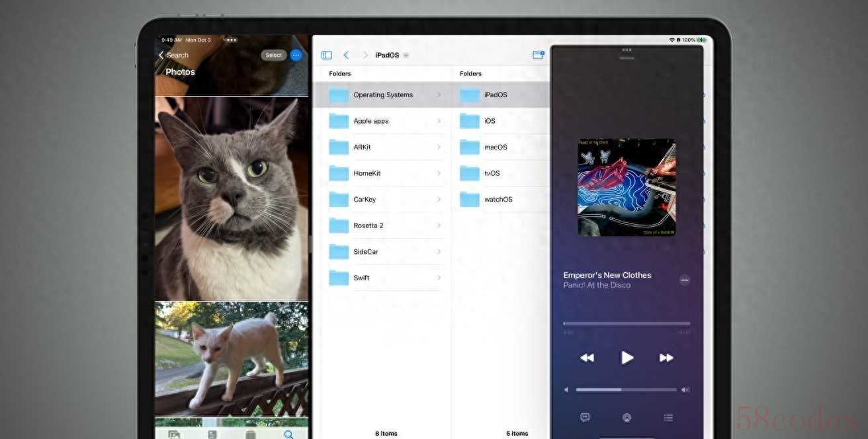Go back in the Files browser
This screenshot has height=439, width=868.
(x=346, y=56)
